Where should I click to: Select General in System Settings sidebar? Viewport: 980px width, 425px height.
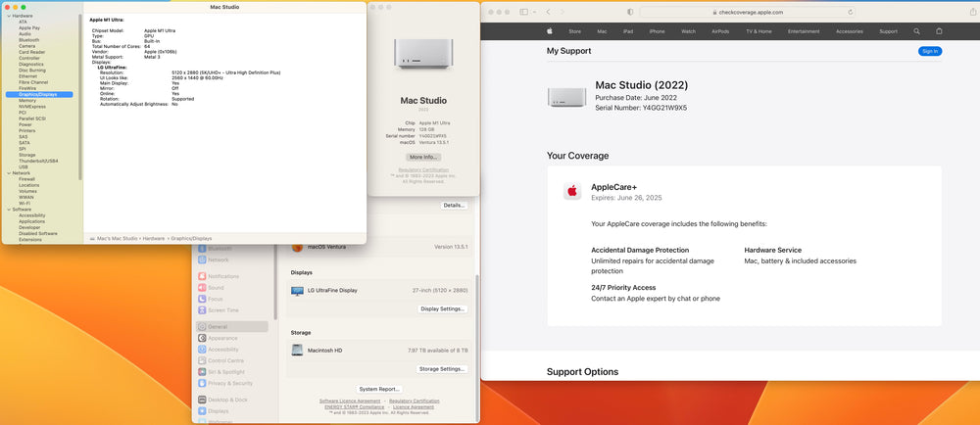click(232, 326)
